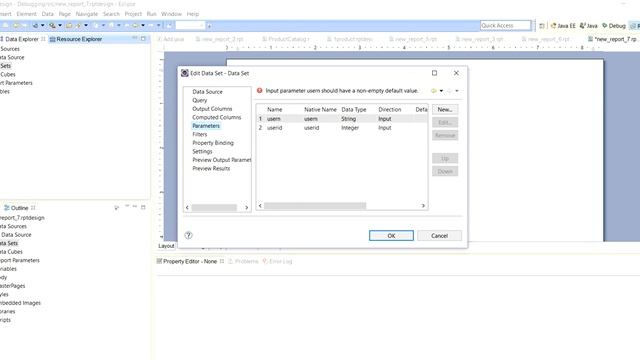Select the usern parameter row
The width and height of the screenshot is (640, 360).
click(342, 119)
